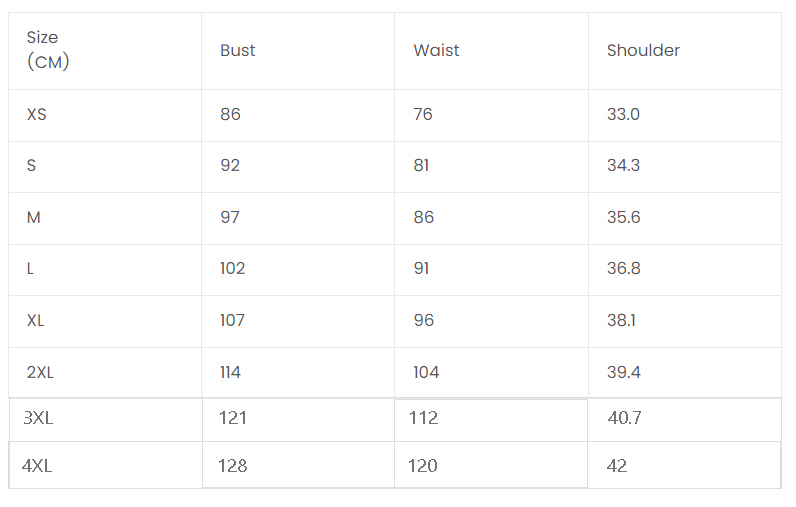Viewport: 796px width, 507px height.
Task: Click the M size row label
Action: pos(34,218)
